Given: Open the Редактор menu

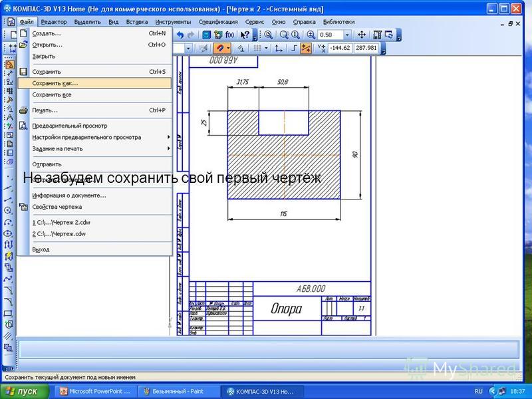Looking at the screenshot, I should click(54, 22).
